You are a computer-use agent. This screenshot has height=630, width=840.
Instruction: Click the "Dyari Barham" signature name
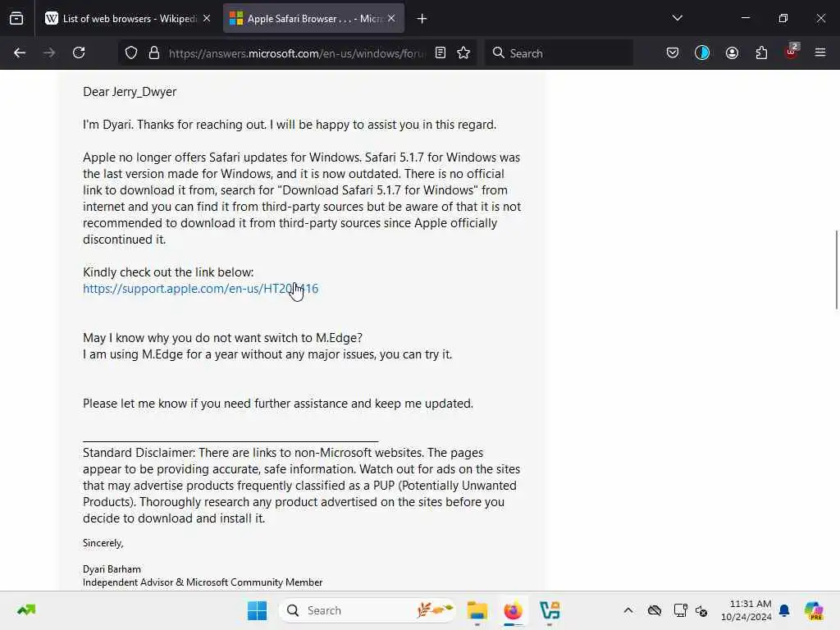[112, 569]
